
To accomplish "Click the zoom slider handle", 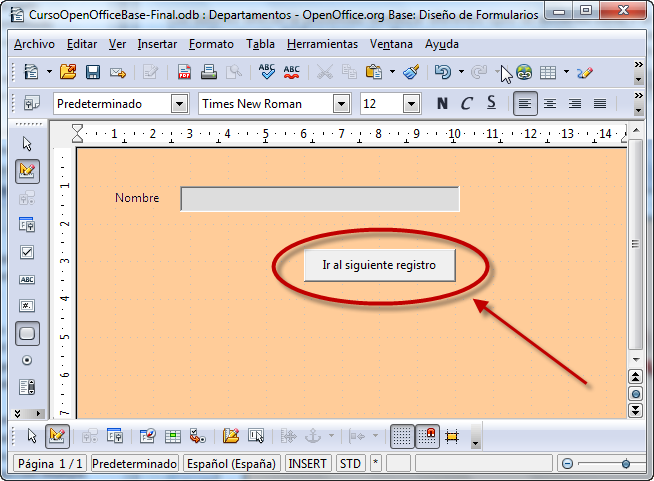I will (x=626, y=463).
